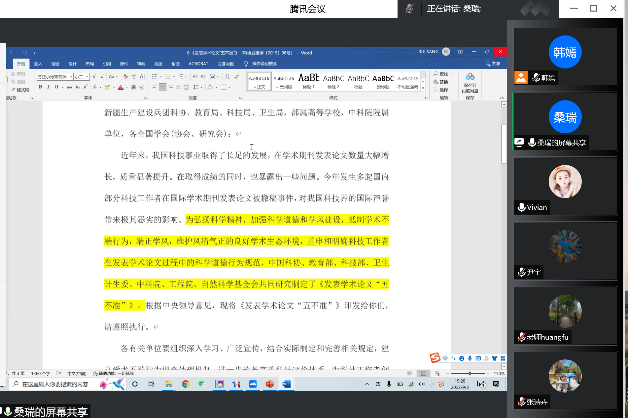Toggle bold formatting in Word ribbon
The height and width of the screenshot is (418, 628).
point(38,85)
